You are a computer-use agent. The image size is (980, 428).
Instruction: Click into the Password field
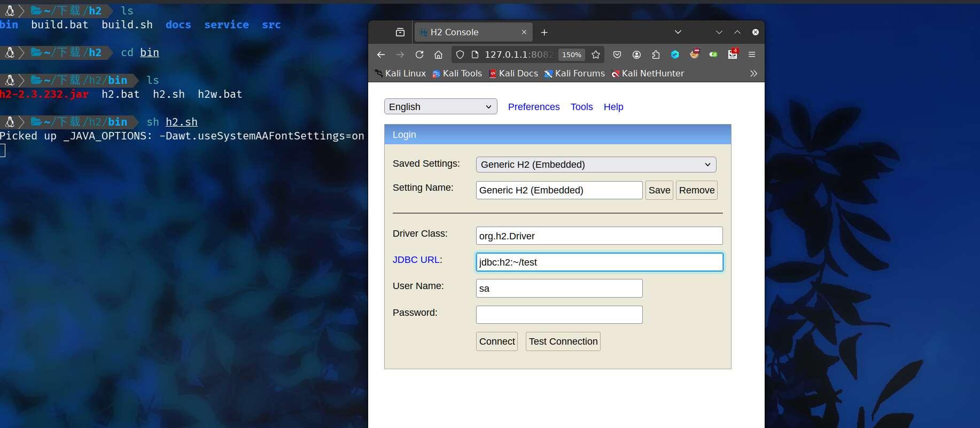point(559,315)
